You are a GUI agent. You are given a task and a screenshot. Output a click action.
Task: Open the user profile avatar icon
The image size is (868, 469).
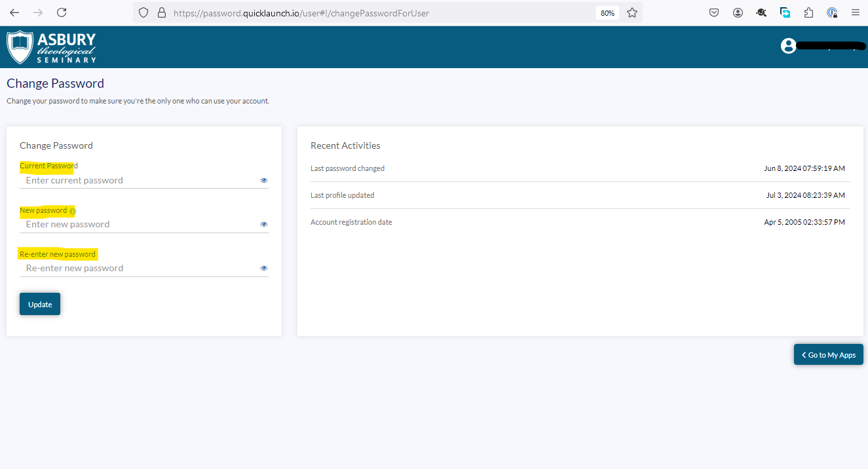(788, 46)
